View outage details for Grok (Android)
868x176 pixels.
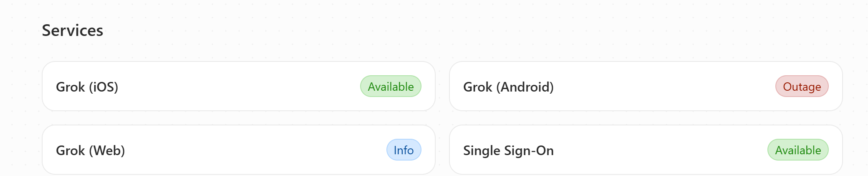pos(802,87)
